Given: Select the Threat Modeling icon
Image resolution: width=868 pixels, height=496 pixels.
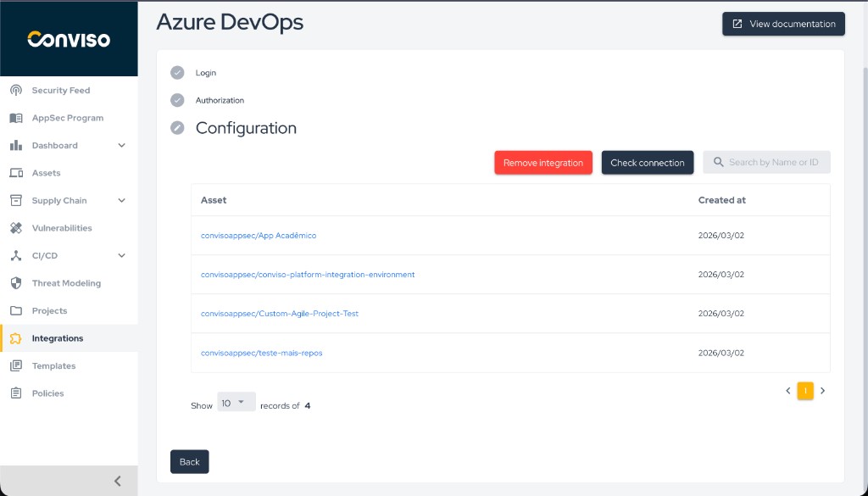Looking at the screenshot, I should (x=15, y=282).
